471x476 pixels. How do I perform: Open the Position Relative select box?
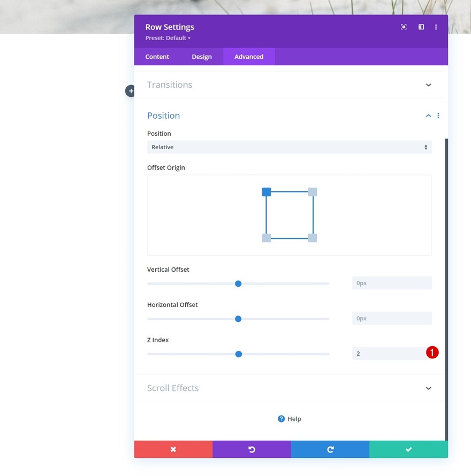(289, 147)
